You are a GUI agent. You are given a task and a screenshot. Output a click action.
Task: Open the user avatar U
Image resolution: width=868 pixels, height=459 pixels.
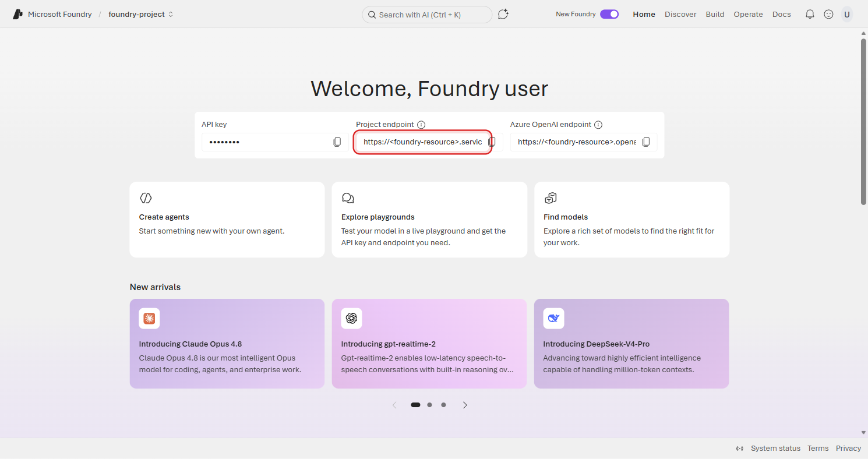click(846, 14)
